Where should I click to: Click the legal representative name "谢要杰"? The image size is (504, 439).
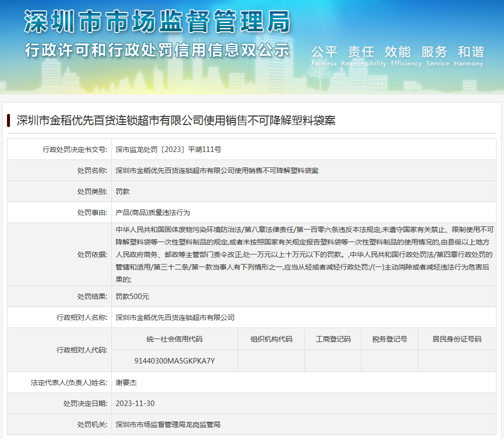click(x=126, y=382)
